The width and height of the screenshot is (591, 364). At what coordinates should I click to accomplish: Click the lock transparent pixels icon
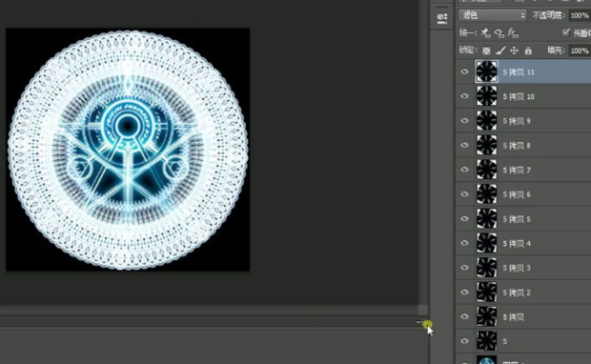(486, 51)
